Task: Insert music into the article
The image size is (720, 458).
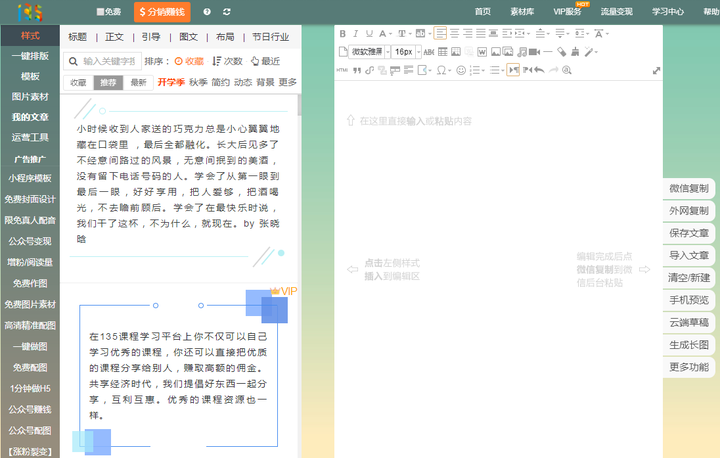Action: 522,52
